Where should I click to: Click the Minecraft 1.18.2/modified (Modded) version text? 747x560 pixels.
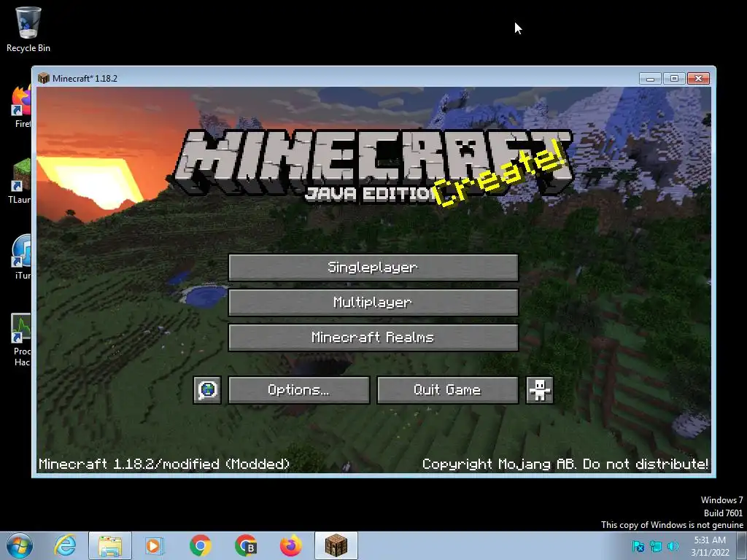click(x=164, y=464)
